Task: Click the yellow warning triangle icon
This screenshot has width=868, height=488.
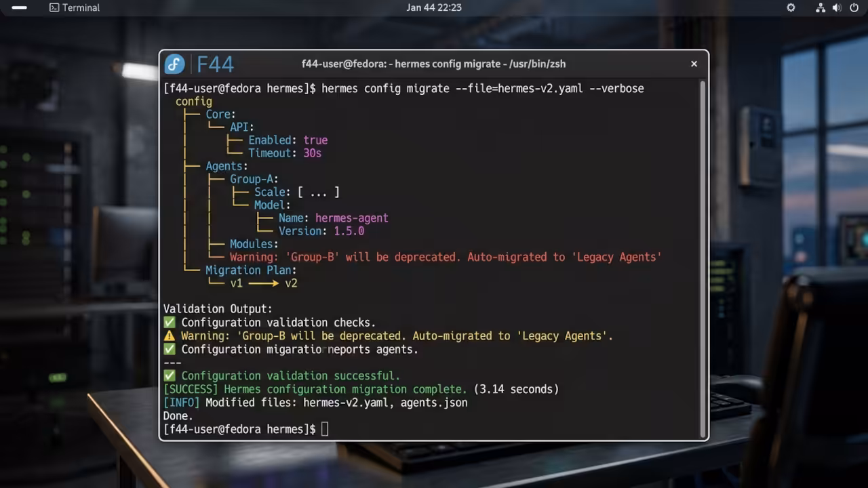Action: pos(169,335)
